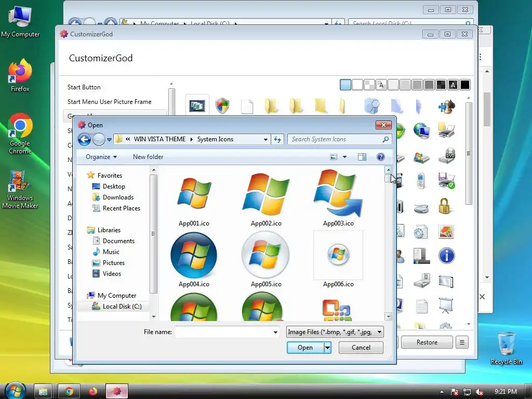
Task: Click the Open button
Action: [305, 348]
